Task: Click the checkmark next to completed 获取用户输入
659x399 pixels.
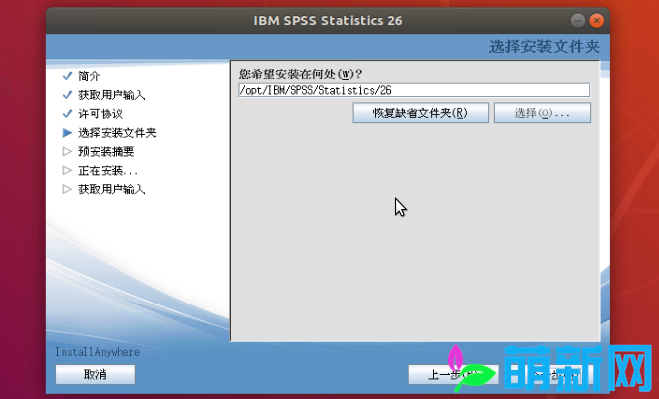Action: click(x=67, y=95)
